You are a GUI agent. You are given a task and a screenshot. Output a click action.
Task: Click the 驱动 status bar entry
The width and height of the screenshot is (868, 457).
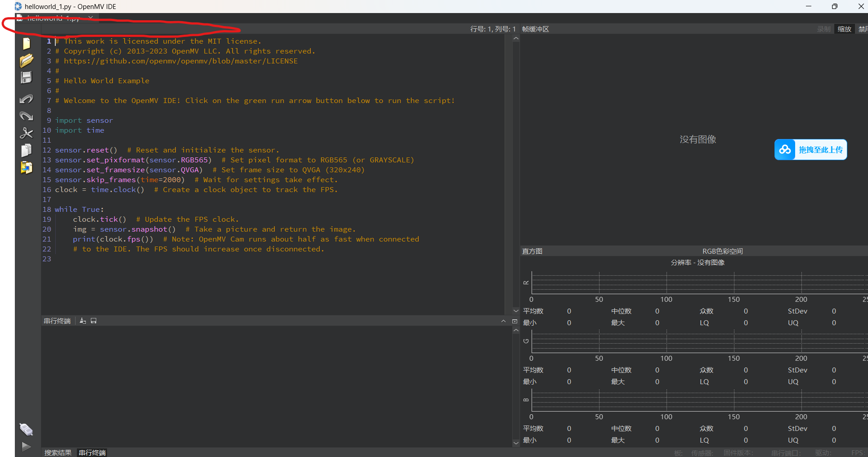coord(823,453)
